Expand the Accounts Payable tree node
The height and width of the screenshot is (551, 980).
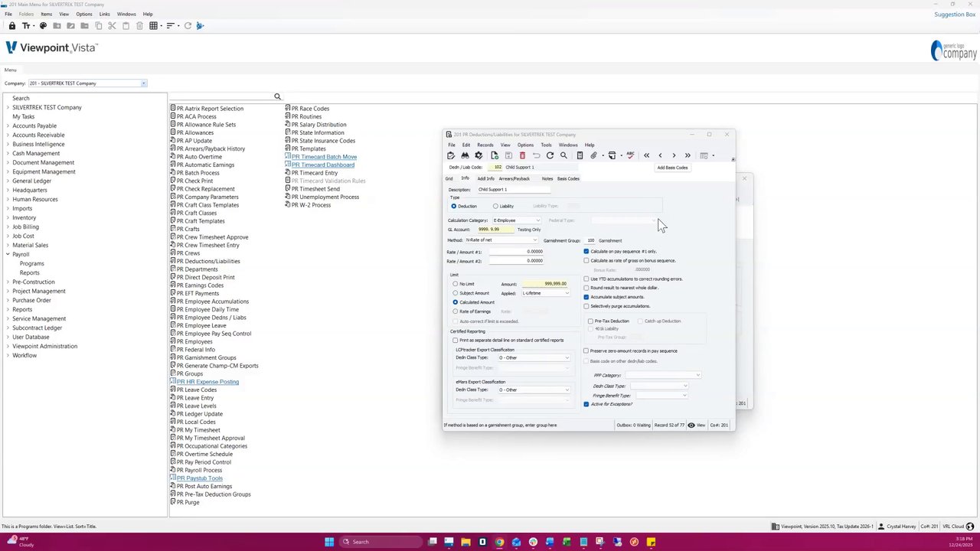pos(8,126)
